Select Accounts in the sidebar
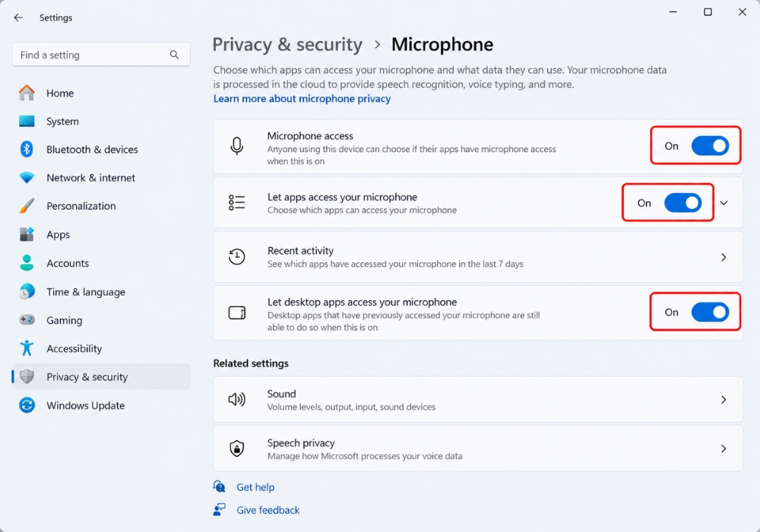The width and height of the screenshot is (760, 532). click(x=101, y=263)
